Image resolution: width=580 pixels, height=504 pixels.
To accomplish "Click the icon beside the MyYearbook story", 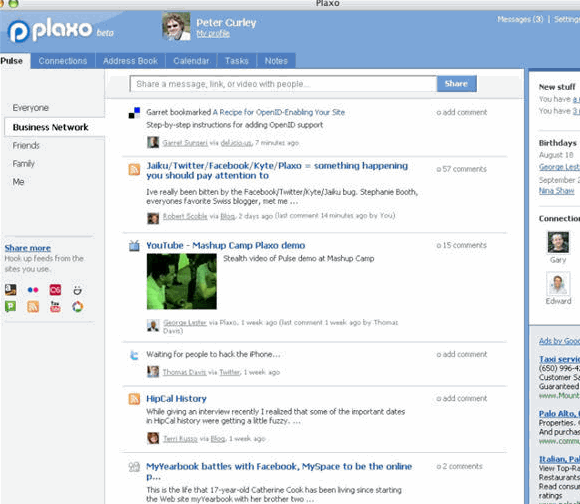I will (134, 467).
